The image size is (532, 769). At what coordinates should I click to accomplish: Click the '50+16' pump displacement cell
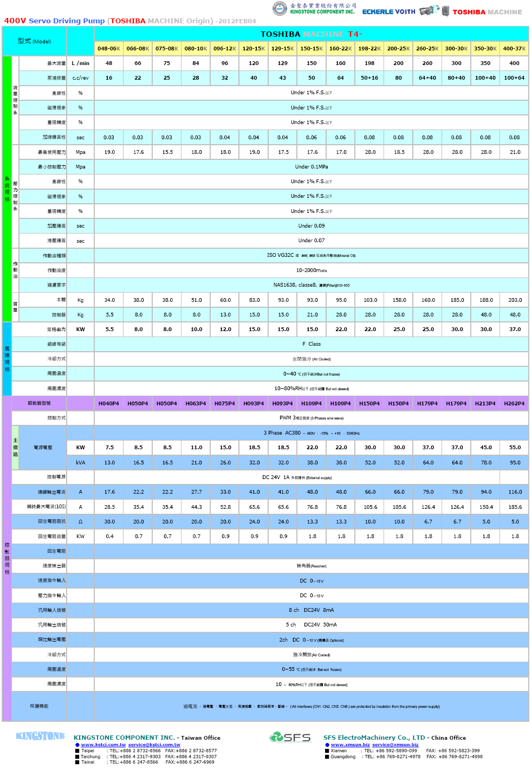coord(369,78)
